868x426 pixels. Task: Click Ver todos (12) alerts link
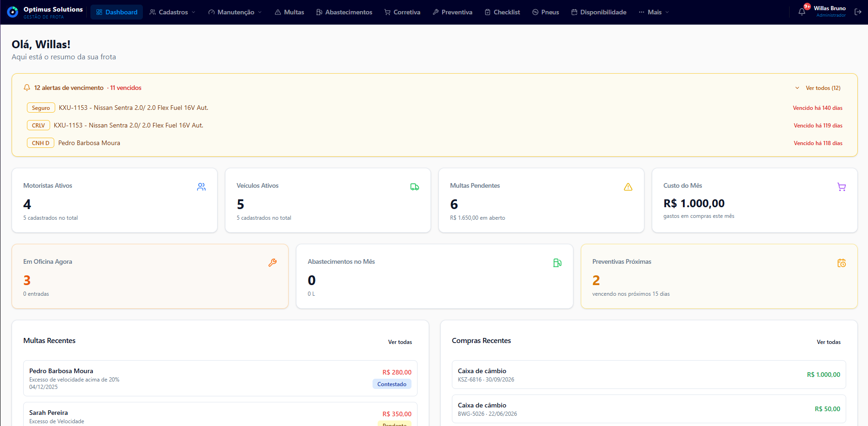pyautogui.click(x=823, y=88)
